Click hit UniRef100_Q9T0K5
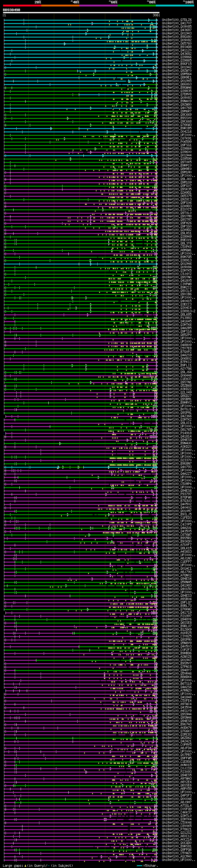This screenshot has width=197, height=868. tap(177, 162)
